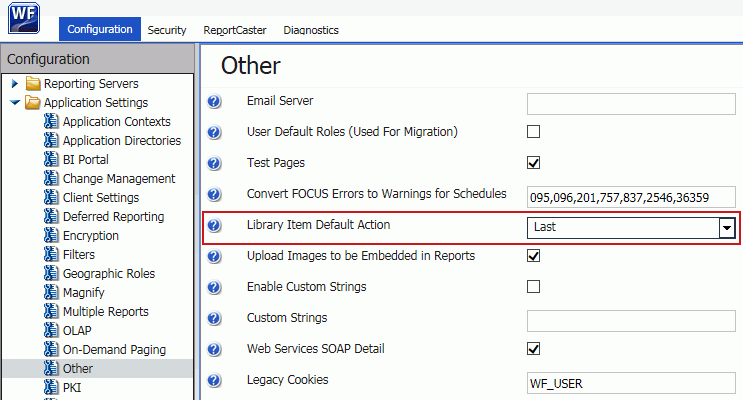Viewport: 743px width, 400px height.
Task: Open the Library Item Default Action dropdown
Action: click(x=727, y=228)
